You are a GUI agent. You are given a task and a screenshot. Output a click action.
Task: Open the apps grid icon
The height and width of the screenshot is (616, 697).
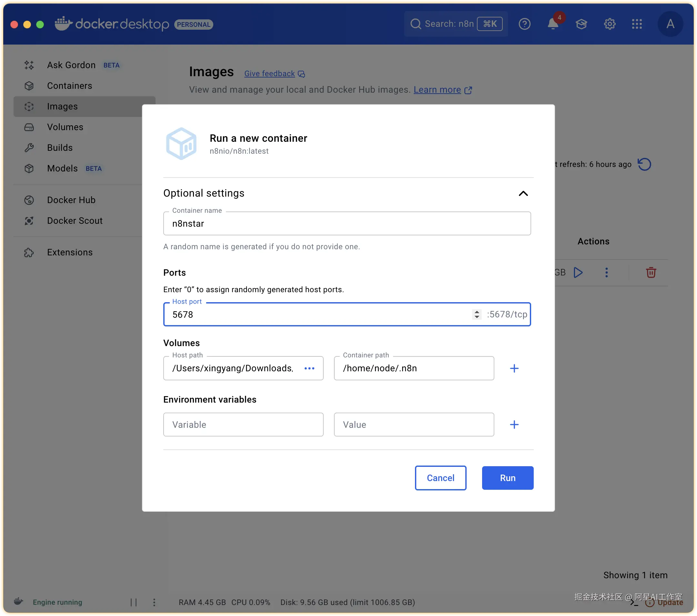point(637,24)
